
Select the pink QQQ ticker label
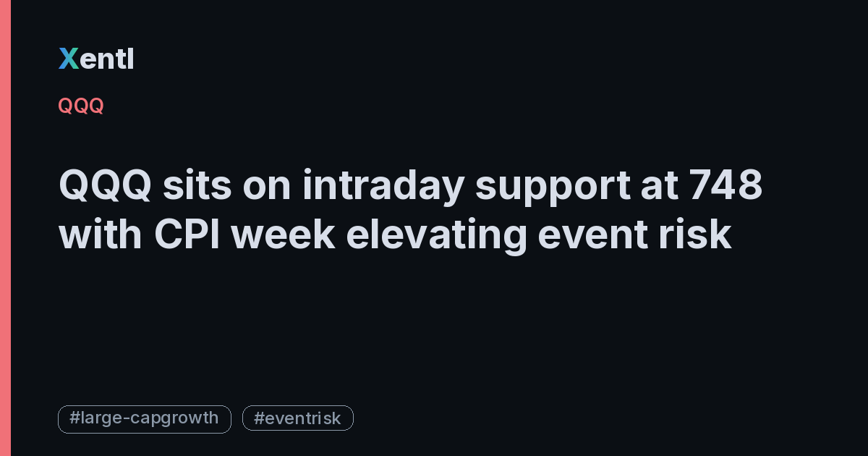click(81, 106)
